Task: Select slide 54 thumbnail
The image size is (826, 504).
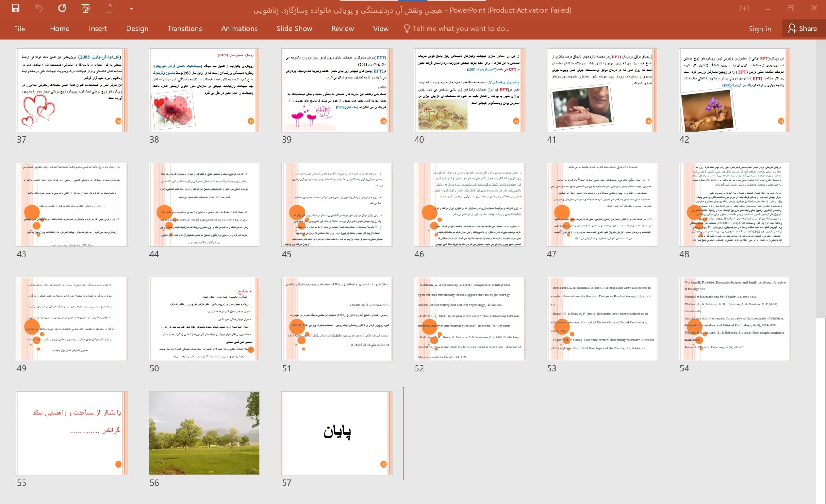Action: [x=734, y=319]
